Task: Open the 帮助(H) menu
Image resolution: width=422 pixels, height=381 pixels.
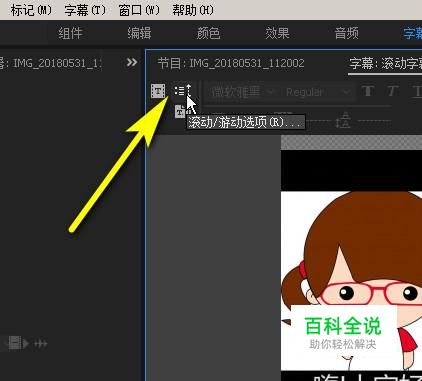Action: pos(193,10)
